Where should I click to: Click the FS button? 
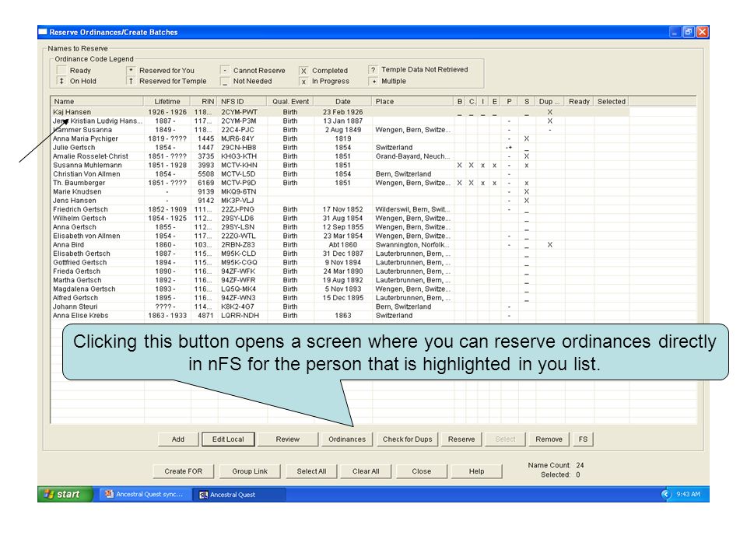(x=583, y=439)
